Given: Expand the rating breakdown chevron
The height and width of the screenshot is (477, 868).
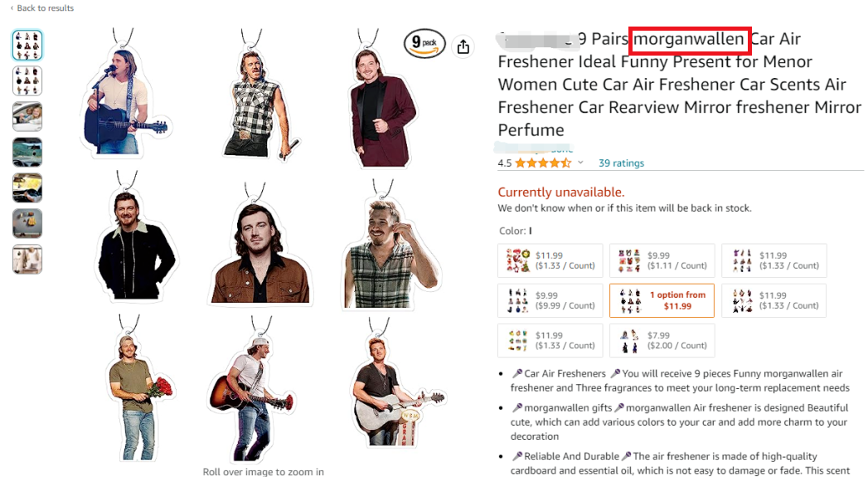Looking at the screenshot, I should click(x=580, y=163).
